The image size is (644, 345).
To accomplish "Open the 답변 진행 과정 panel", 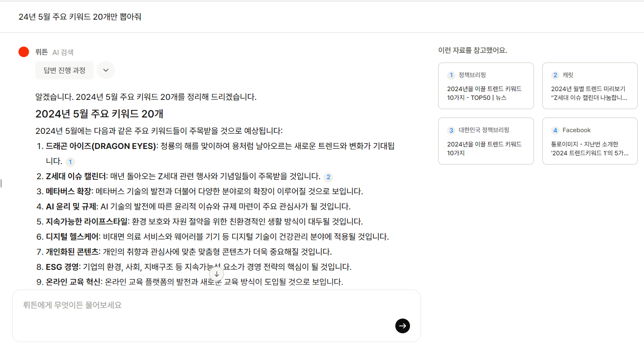I will (x=64, y=70).
